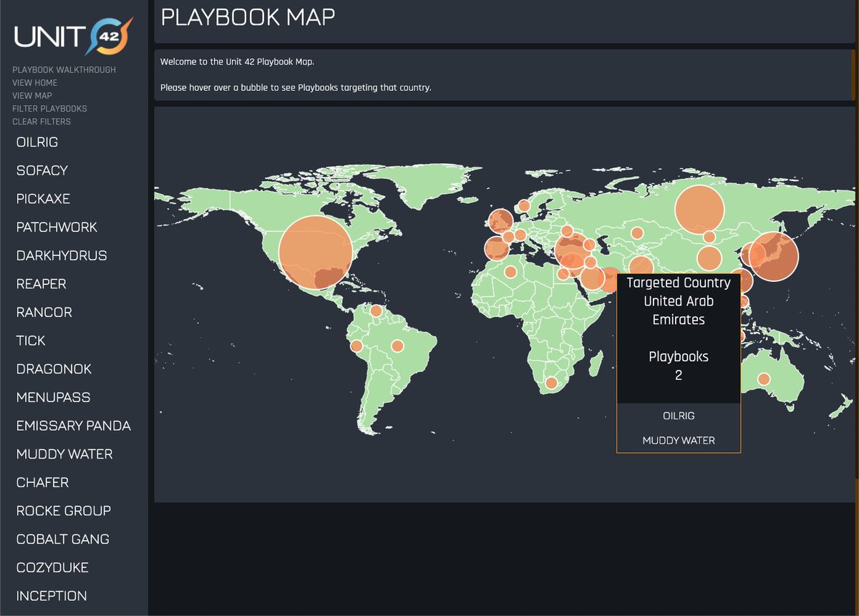Select the View Map link
Image resolution: width=859 pixels, height=616 pixels.
point(32,96)
